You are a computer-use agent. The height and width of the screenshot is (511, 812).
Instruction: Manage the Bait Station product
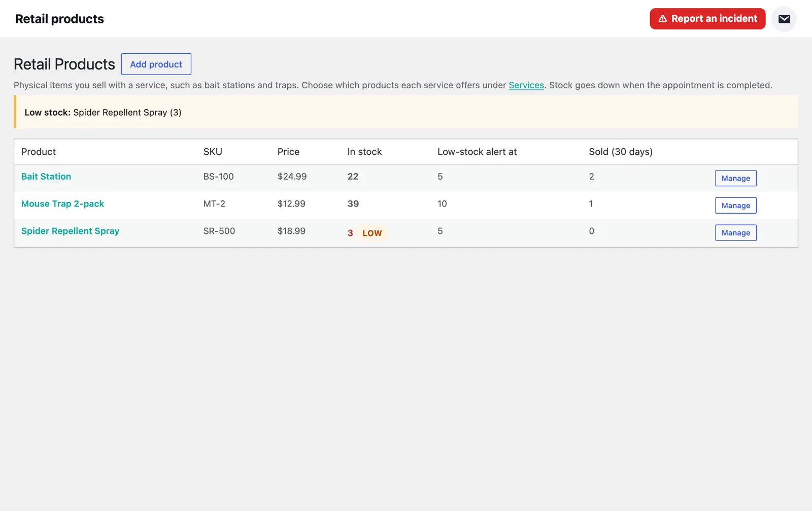(x=735, y=178)
